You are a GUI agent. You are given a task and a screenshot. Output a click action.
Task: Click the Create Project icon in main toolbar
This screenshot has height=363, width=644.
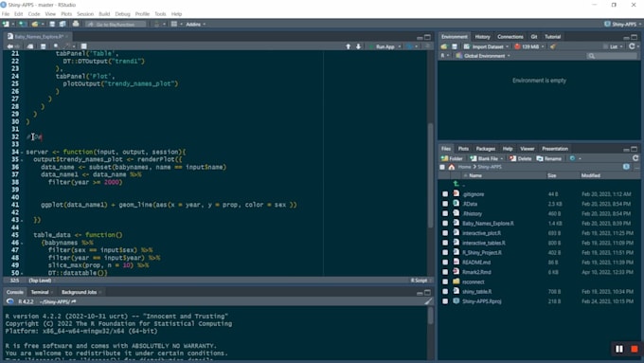pyautogui.click(x=23, y=25)
